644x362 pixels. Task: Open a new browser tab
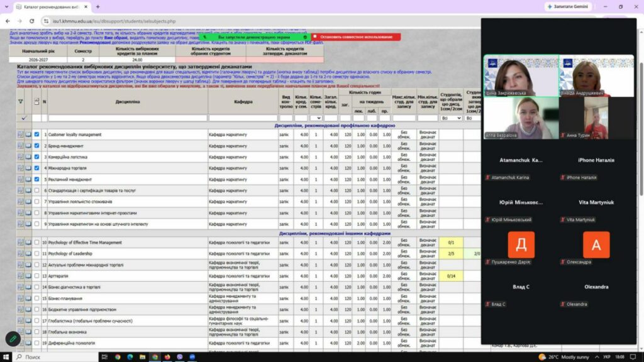pyautogui.click(x=97, y=6)
